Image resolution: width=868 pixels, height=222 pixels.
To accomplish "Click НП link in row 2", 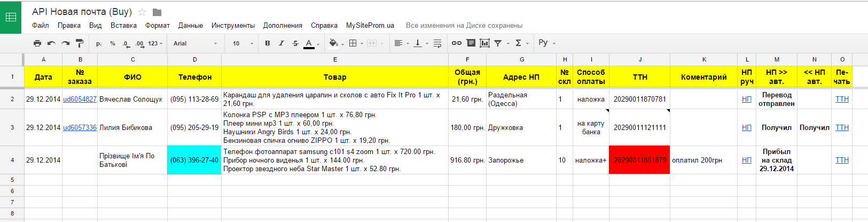I will pos(747,99).
